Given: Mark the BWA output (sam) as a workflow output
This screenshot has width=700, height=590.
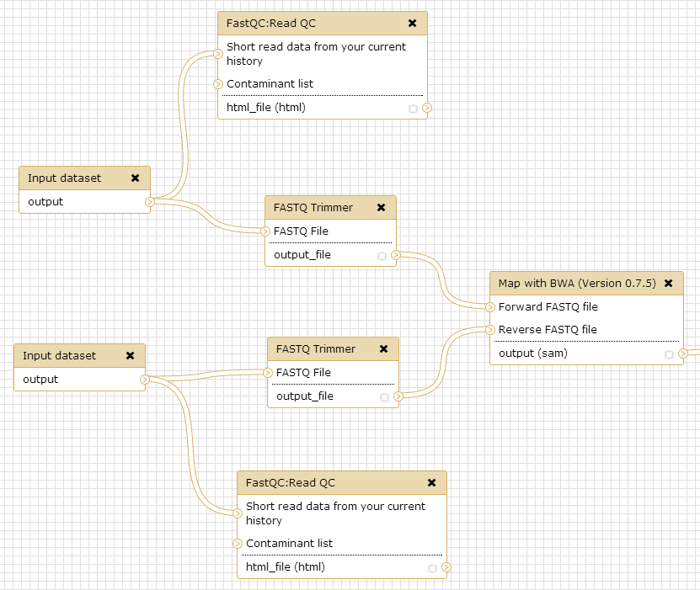Looking at the screenshot, I should click(x=669, y=354).
